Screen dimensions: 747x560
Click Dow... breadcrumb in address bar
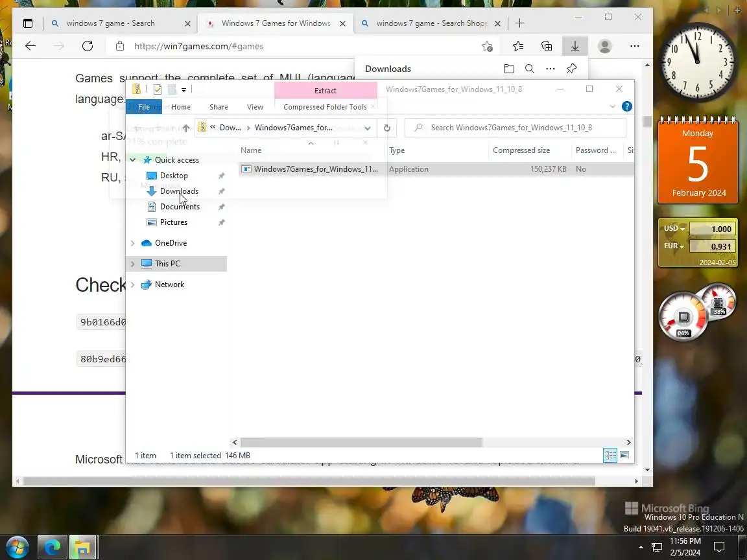(230, 128)
